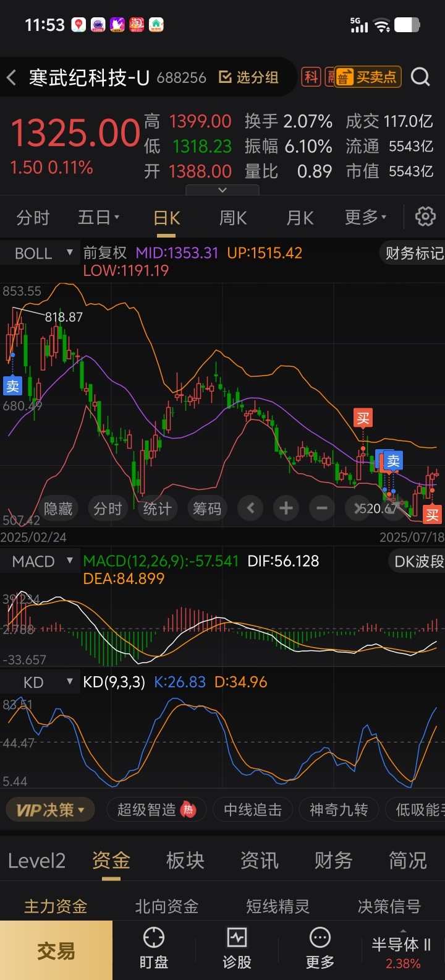The height and width of the screenshot is (980, 445).
Task: Tap the 买卖点 button
Action: pyautogui.click(x=368, y=77)
